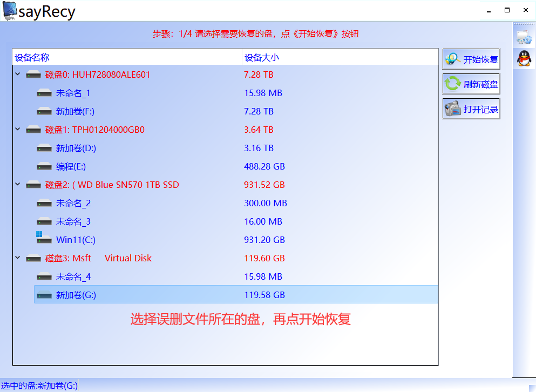Click status bar text 选中的盘:新加卷(G:)
The height and width of the screenshot is (392, 536).
[39, 386]
